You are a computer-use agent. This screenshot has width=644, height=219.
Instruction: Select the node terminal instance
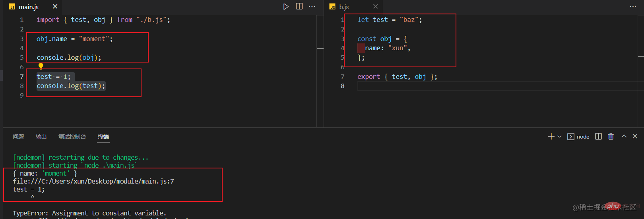578,137
